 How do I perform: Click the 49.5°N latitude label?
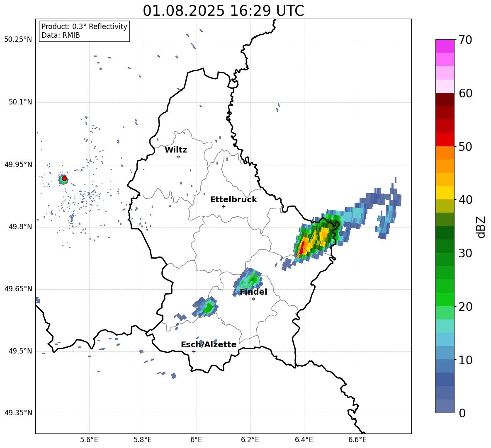point(20,351)
